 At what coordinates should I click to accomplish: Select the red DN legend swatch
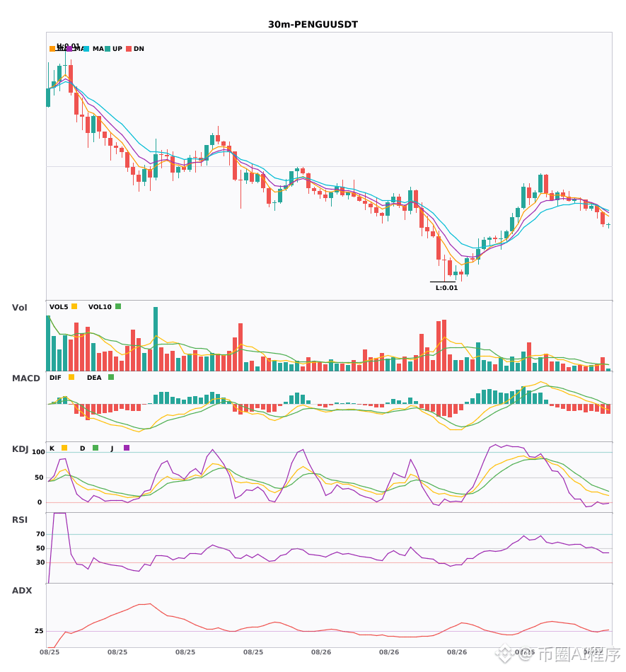(x=129, y=49)
